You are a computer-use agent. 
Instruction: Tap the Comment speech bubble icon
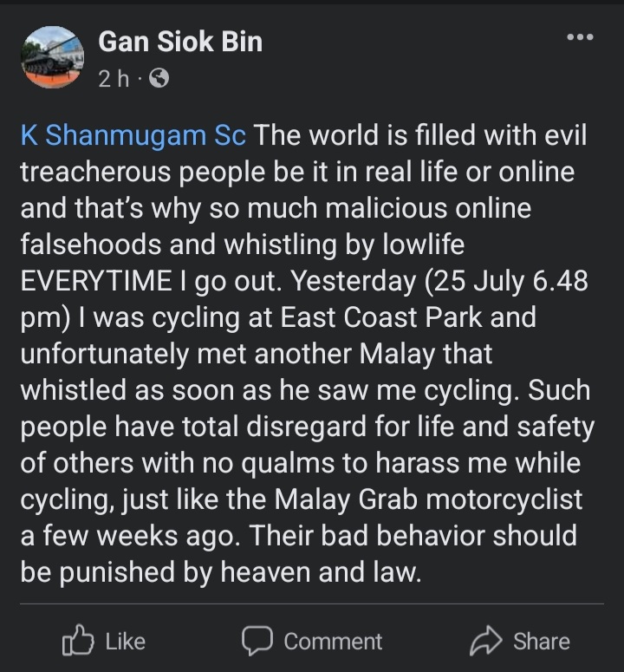pyautogui.click(x=257, y=641)
